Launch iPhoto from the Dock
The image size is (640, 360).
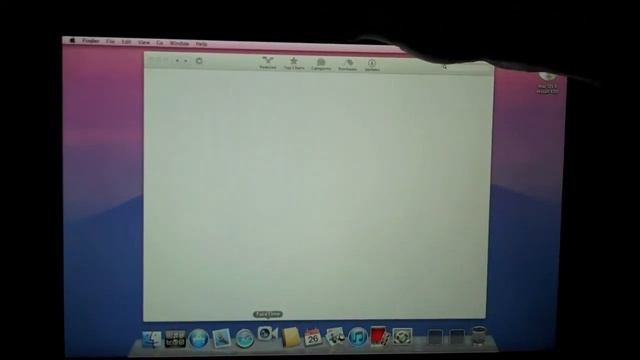[x=335, y=337]
